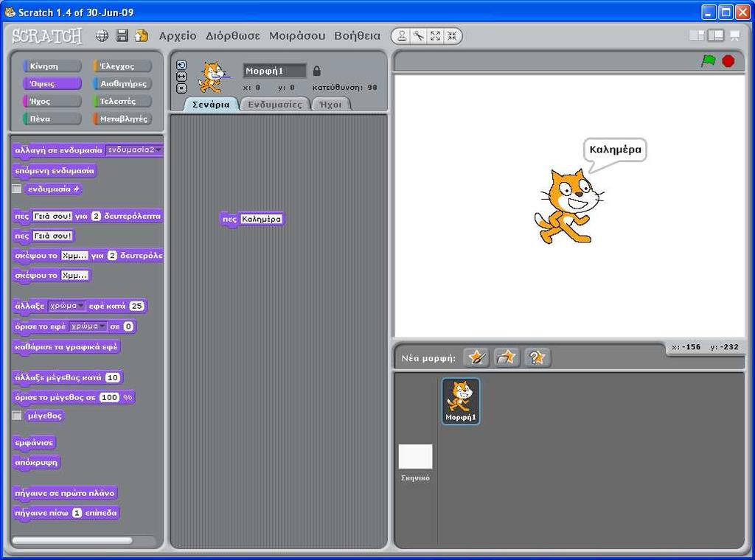This screenshot has height=560, width=755.
Task: Select the Όψεις block category
Action: (x=52, y=83)
